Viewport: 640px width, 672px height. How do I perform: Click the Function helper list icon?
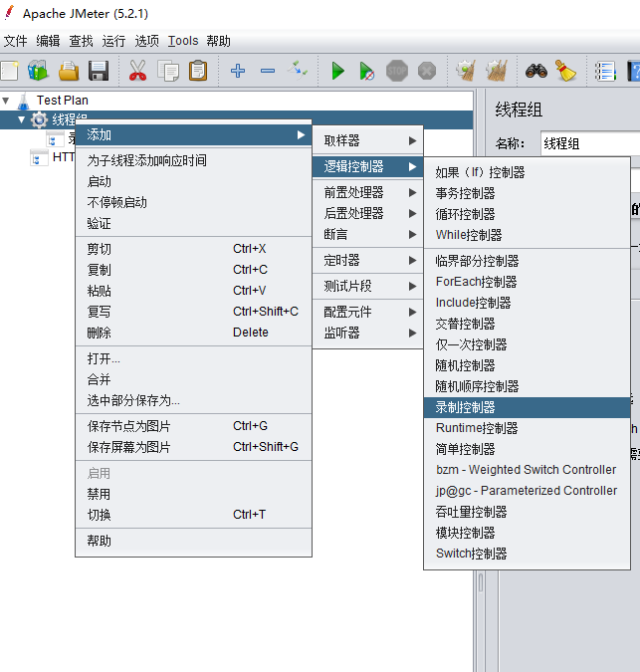coord(605,71)
